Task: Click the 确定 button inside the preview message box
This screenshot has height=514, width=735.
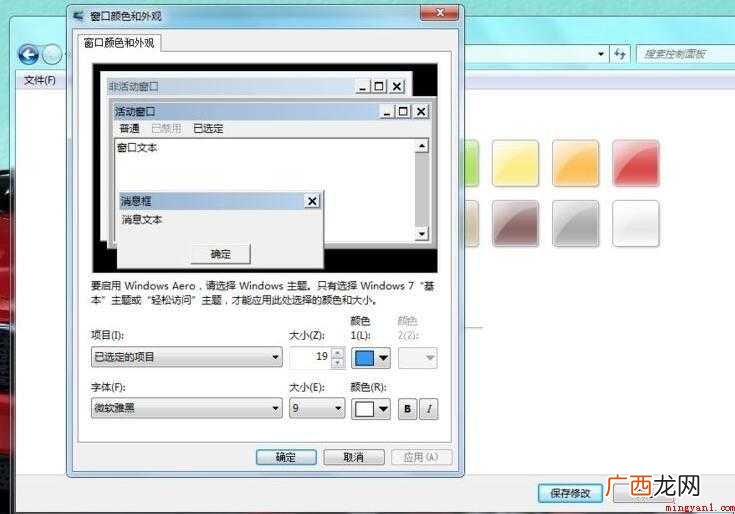Action: coord(220,254)
